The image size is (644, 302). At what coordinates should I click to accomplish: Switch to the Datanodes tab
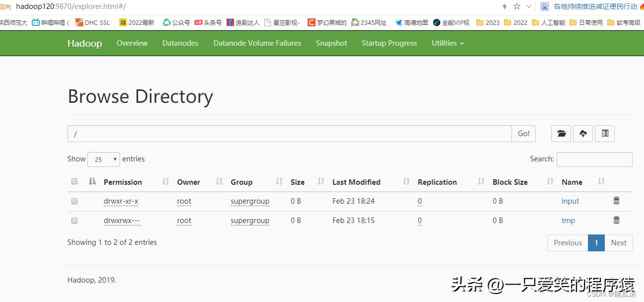pos(180,43)
